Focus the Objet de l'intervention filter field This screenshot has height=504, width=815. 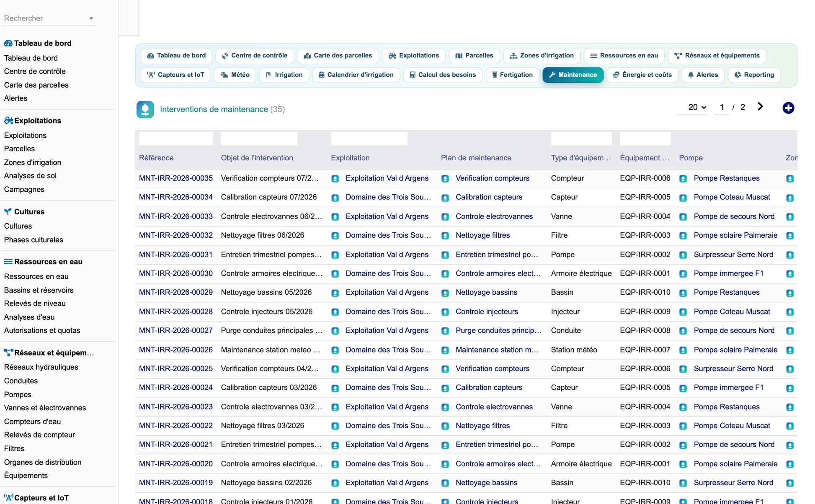click(x=259, y=139)
